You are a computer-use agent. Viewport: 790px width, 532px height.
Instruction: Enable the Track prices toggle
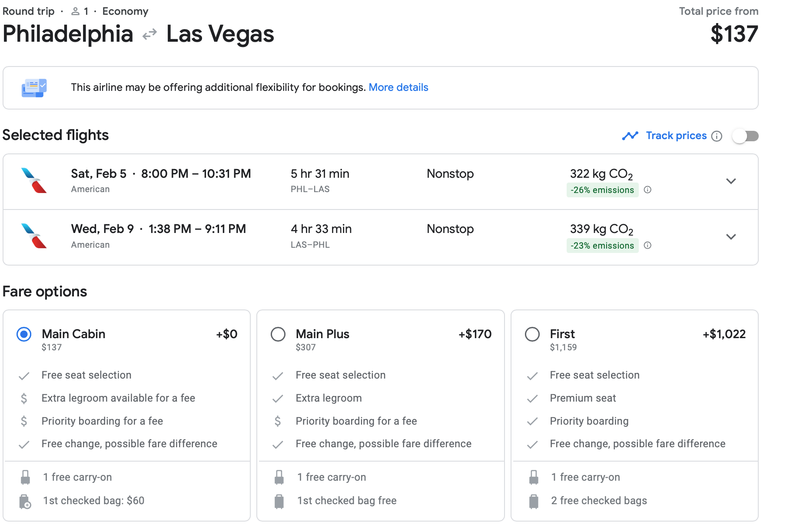[x=745, y=136]
